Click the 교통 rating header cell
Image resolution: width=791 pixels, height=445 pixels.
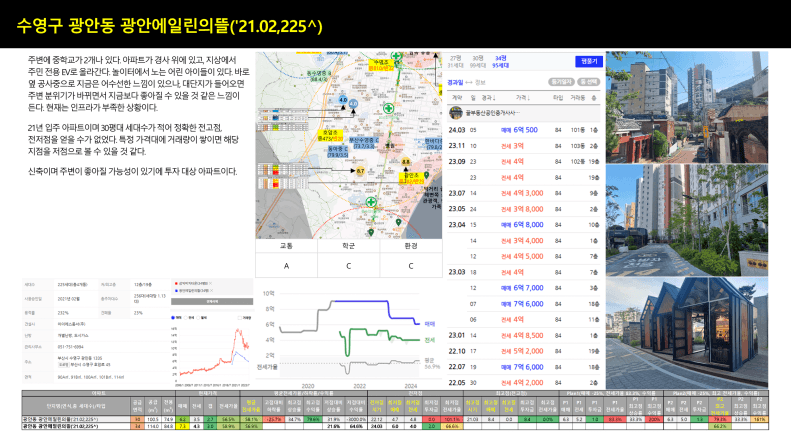pos(286,246)
